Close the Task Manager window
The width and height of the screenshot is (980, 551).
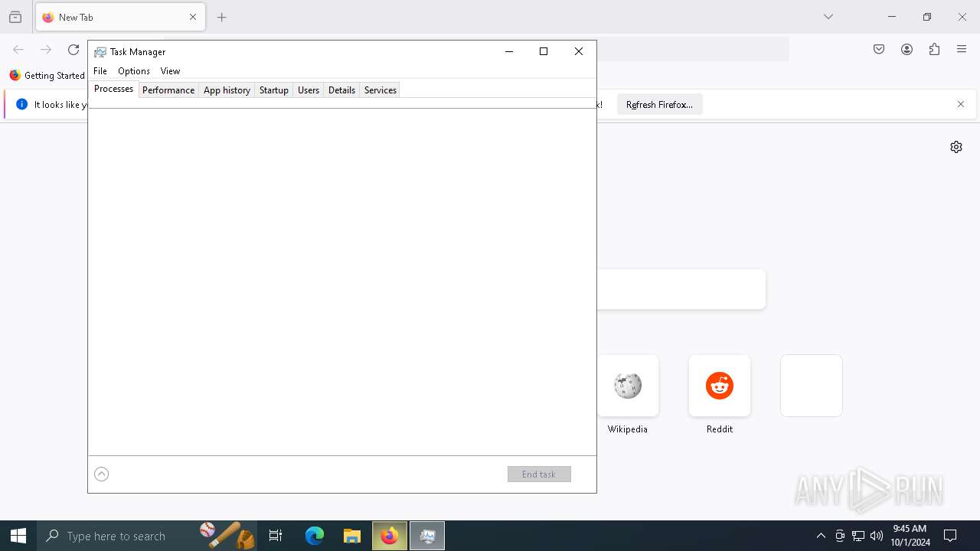tap(579, 51)
